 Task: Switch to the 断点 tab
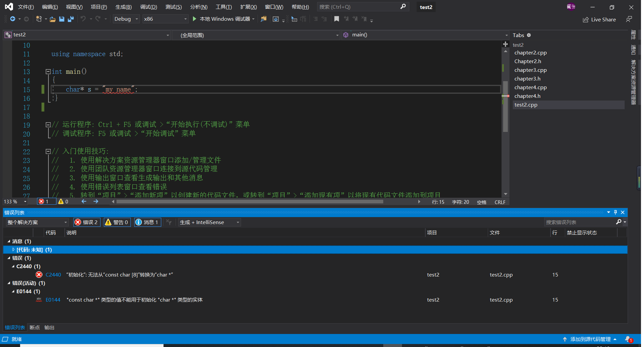pos(35,328)
